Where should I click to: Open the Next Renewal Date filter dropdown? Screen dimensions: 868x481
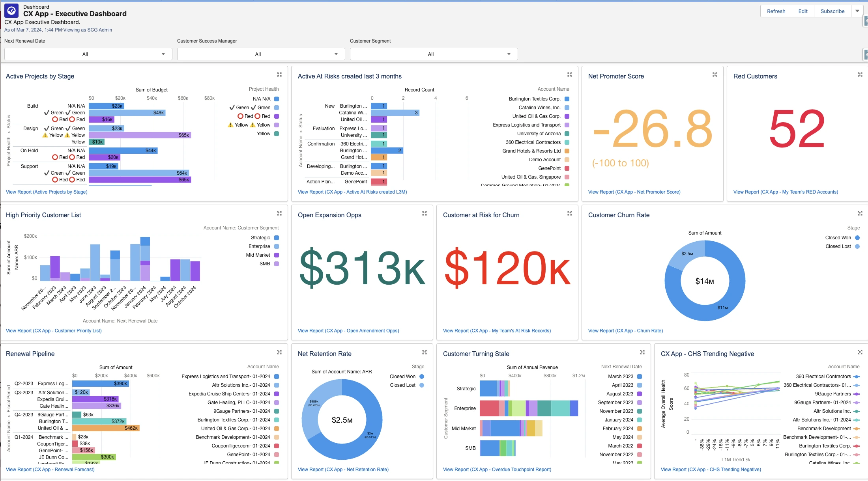pyautogui.click(x=88, y=54)
